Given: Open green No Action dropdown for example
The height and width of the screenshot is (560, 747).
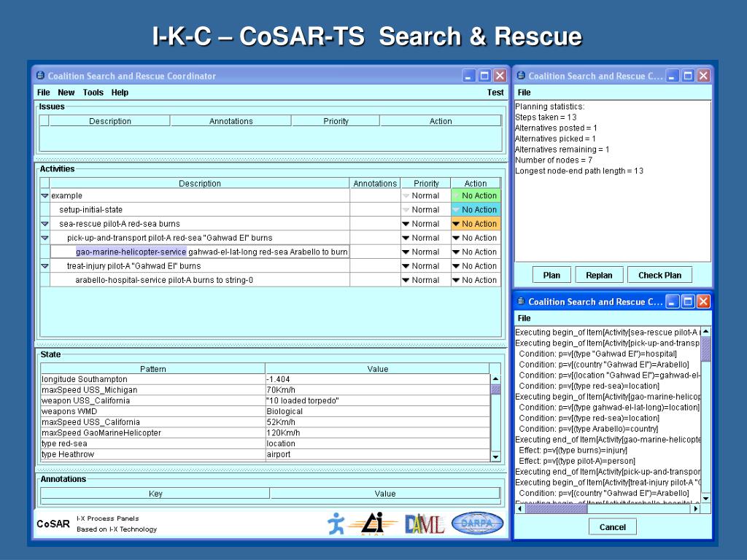Looking at the screenshot, I should click(x=476, y=195).
